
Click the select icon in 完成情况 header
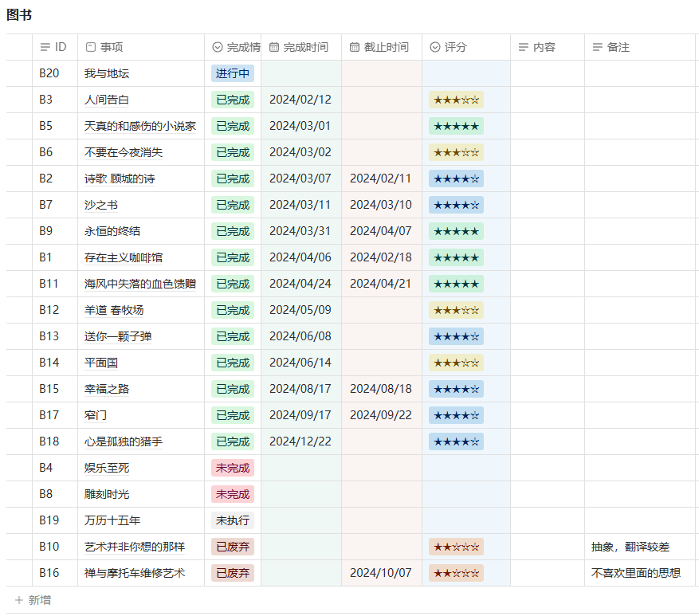(217, 48)
